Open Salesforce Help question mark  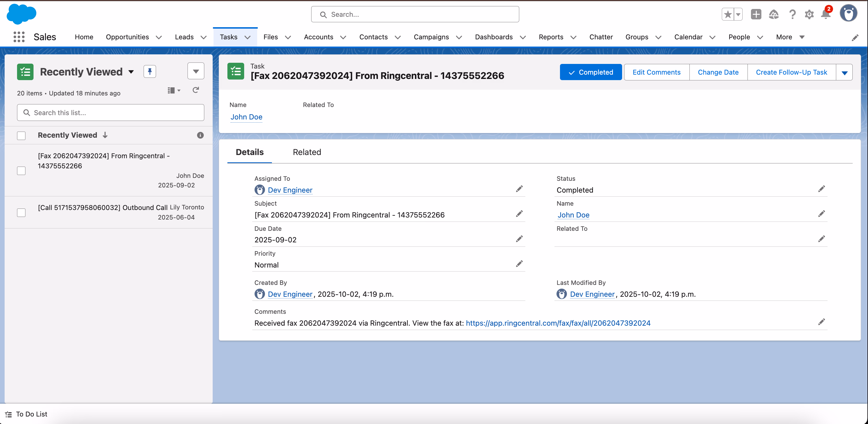pos(792,14)
